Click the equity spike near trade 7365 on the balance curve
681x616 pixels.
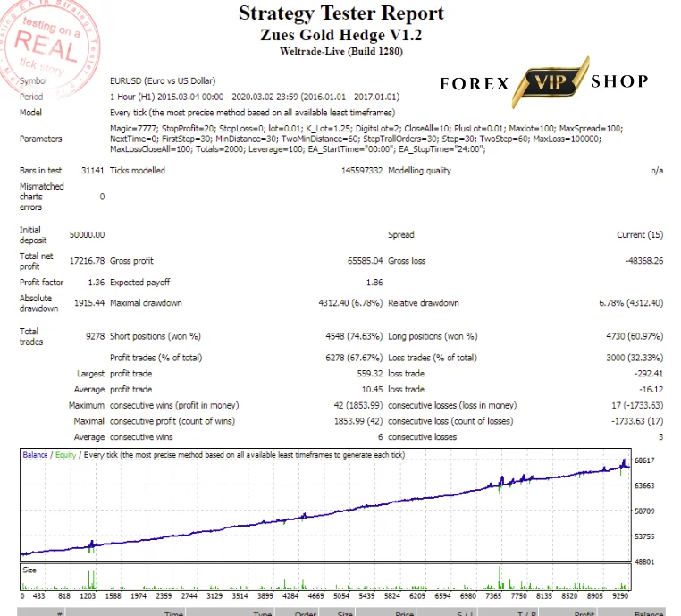tap(501, 483)
